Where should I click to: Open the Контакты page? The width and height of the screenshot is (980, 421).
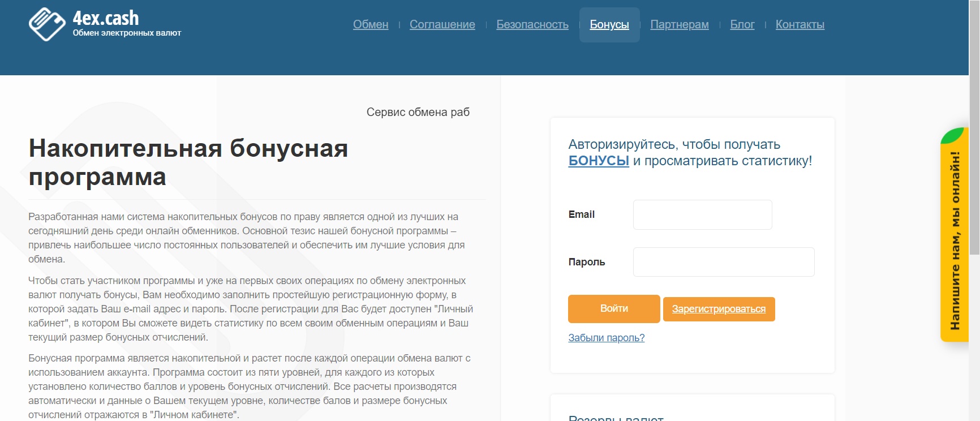click(x=800, y=24)
